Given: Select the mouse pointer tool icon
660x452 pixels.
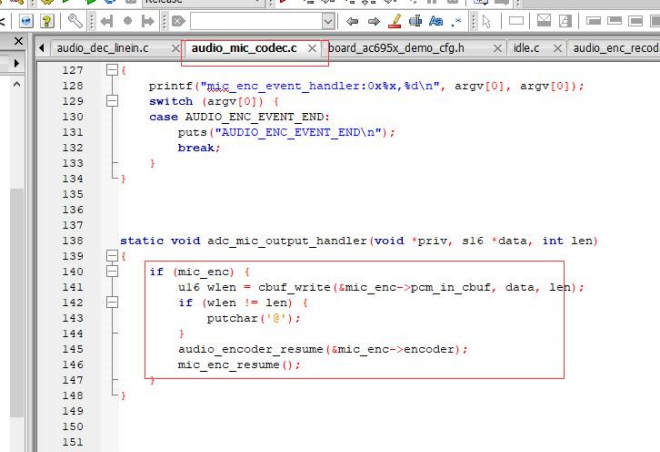Looking at the screenshot, I should tap(486, 21).
